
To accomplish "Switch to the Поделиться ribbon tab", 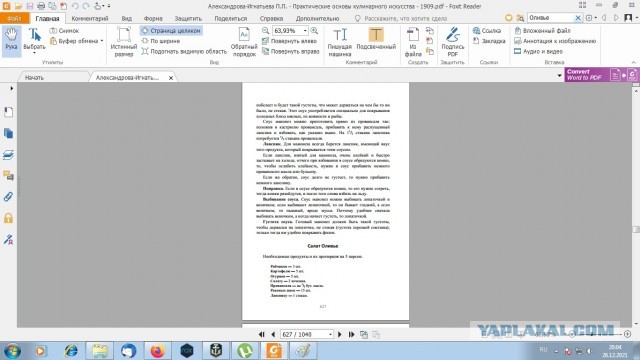I will coord(231,18).
